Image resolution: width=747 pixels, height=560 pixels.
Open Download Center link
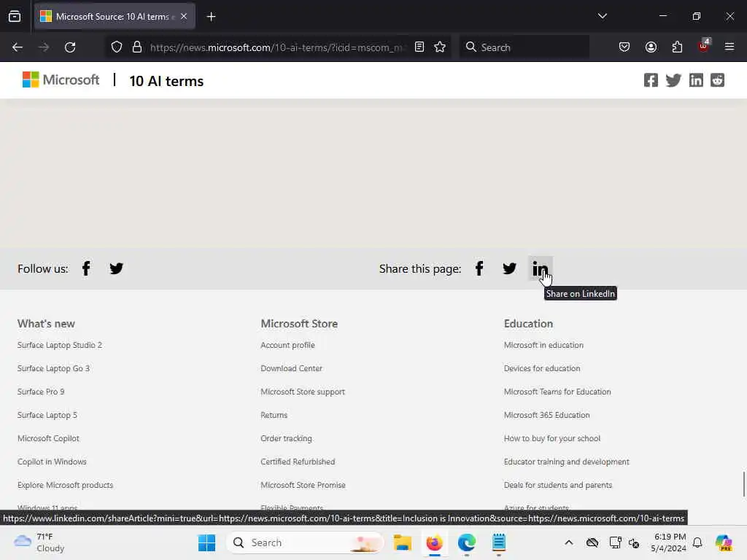click(x=292, y=368)
